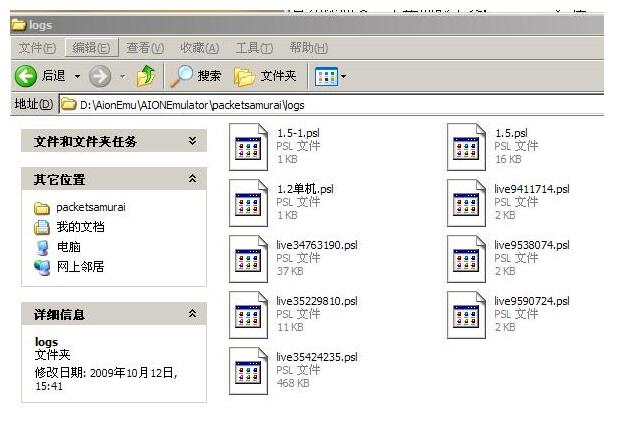
Task: Open the Search magnifier tool
Action: [x=184, y=75]
